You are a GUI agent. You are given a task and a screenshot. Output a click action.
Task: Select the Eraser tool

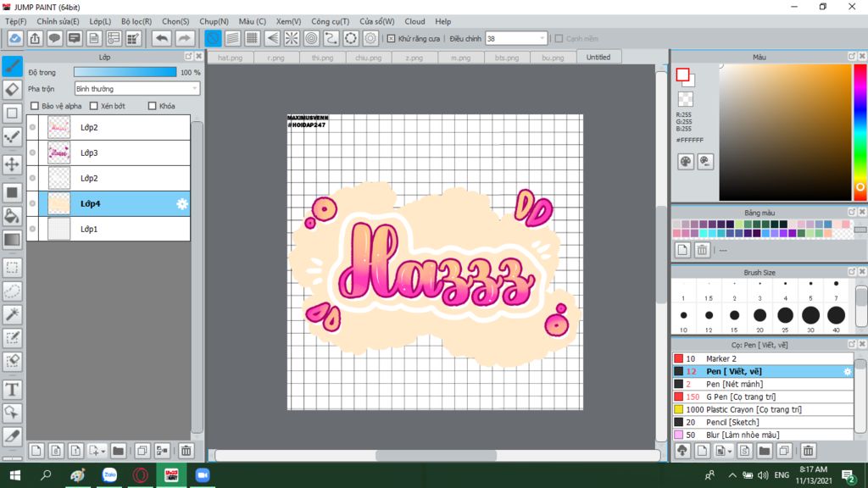(x=12, y=90)
